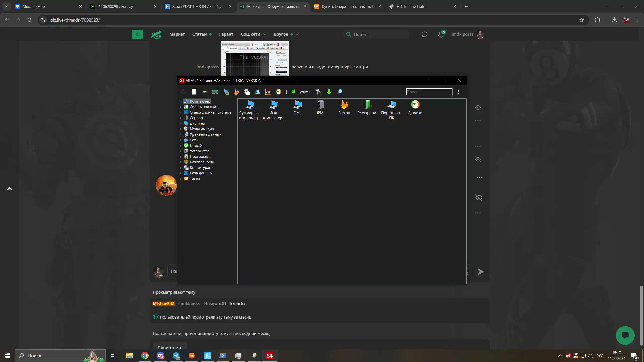This screenshot has height=362, width=644.
Task: Open Суммарная информация icon
Action: [x=250, y=110]
